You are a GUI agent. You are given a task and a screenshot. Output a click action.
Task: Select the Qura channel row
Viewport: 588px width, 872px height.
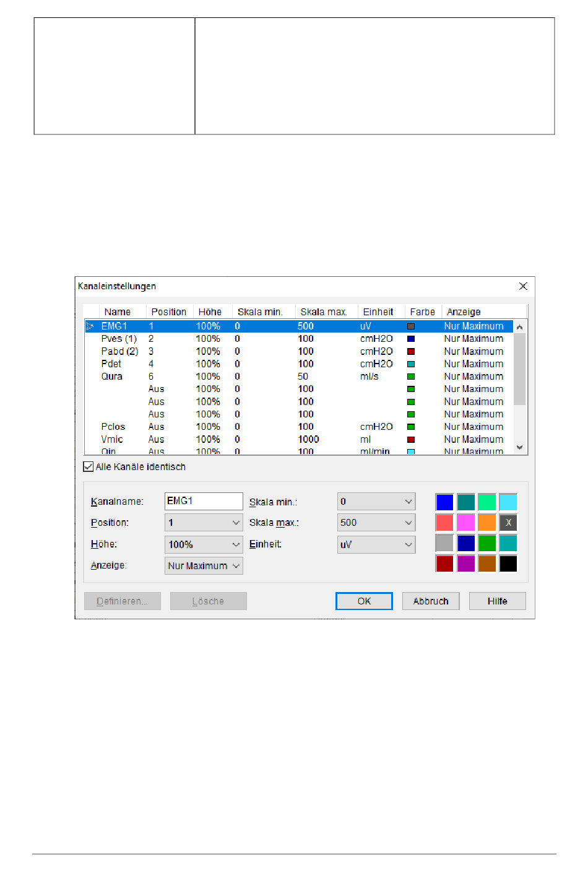300,377
